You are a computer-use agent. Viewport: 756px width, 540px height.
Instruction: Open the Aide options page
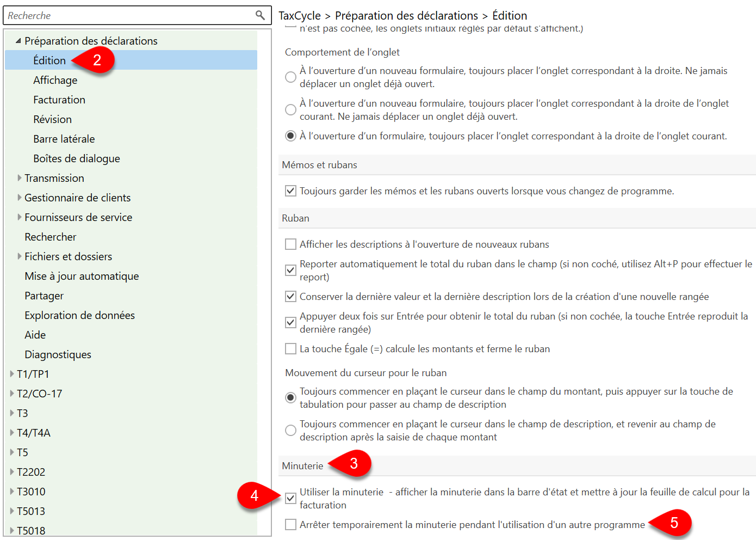pyautogui.click(x=35, y=335)
